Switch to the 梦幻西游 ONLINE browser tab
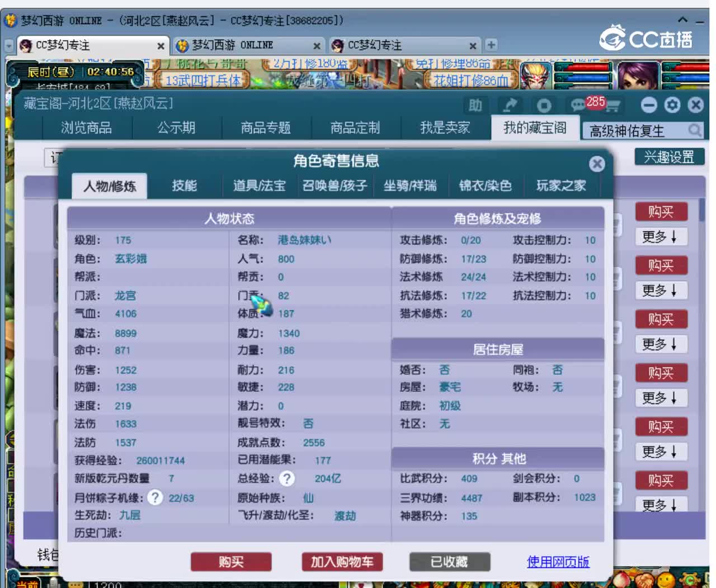The width and height of the screenshot is (716, 588). pos(248,45)
